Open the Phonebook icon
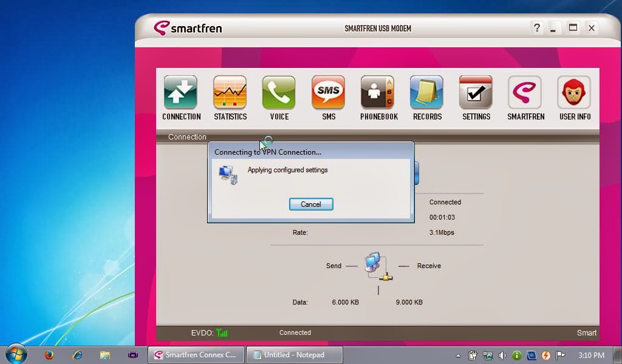Image resolution: width=622 pixels, height=364 pixels. pos(378,92)
